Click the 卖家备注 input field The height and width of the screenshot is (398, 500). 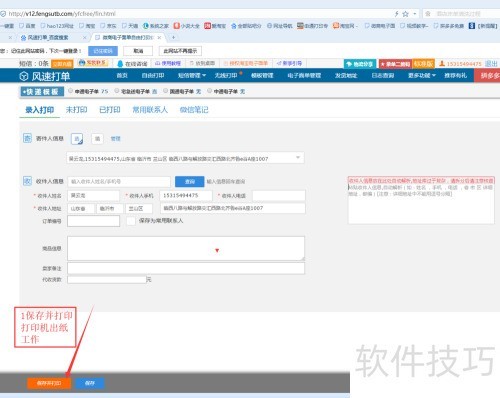[186, 268]
